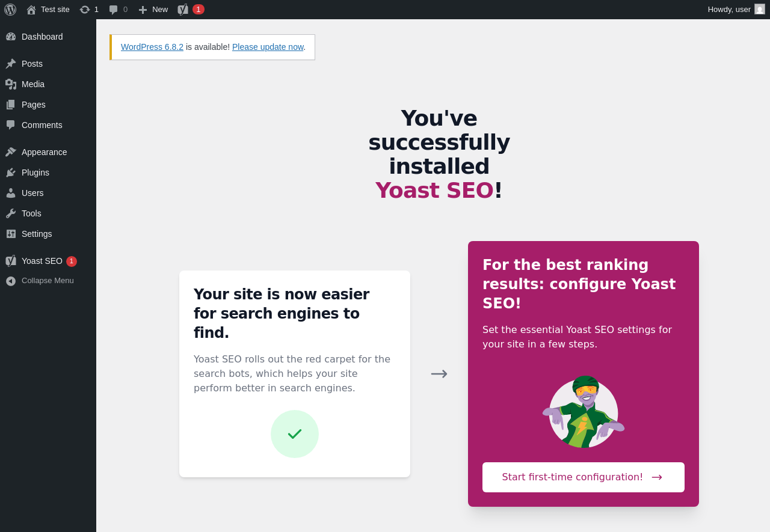Click the Appearance paintbrush icon
Viewport: 770px width, 532px height.
tap(11, 152)
